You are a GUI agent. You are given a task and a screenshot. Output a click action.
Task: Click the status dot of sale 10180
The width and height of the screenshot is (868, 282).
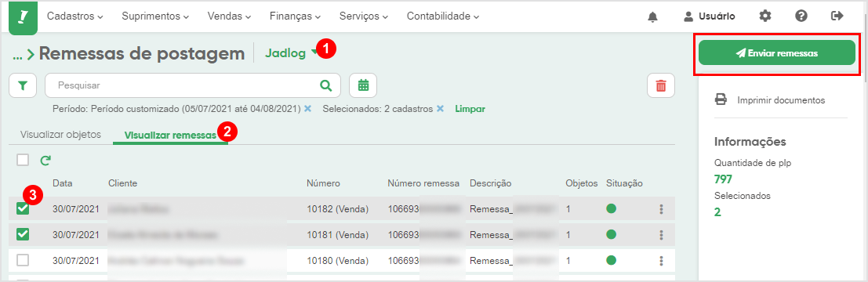tap(611, 260)
